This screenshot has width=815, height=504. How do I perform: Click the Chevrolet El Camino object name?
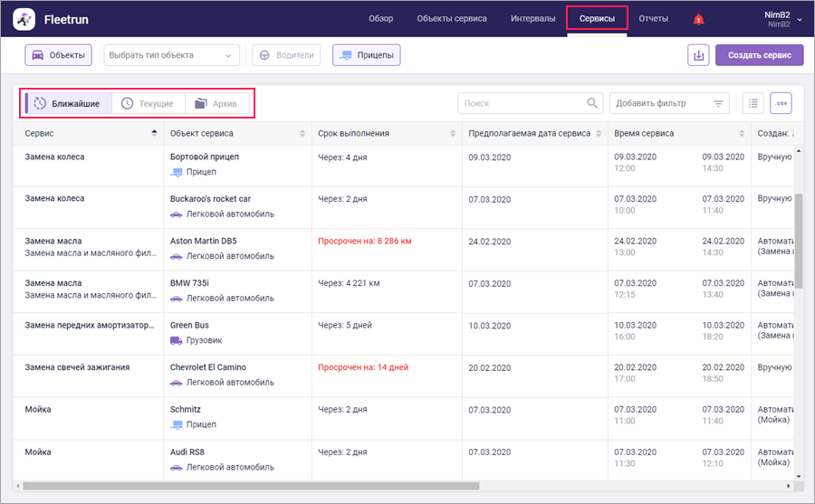(208, 367)
